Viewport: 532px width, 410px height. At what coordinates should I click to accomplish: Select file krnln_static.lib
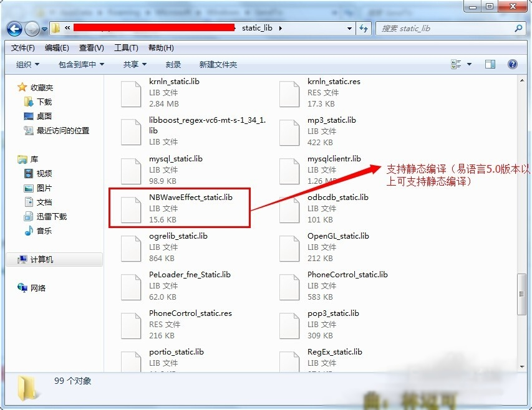click(x=174, y=82)
